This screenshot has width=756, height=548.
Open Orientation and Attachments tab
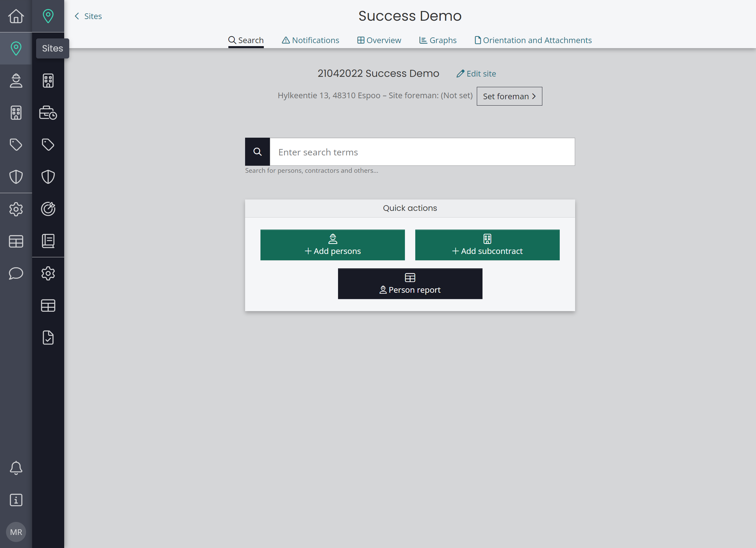[x=533, y=40]
